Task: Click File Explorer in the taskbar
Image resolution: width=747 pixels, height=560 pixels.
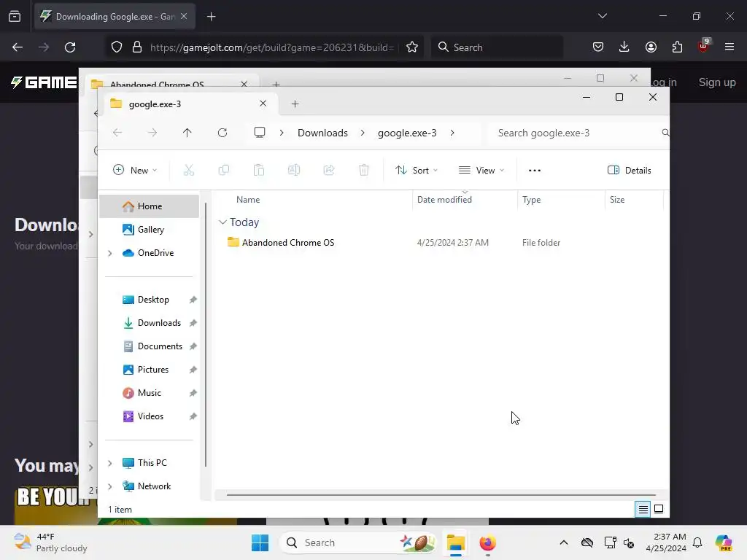Action: click(x=456, y=542)
